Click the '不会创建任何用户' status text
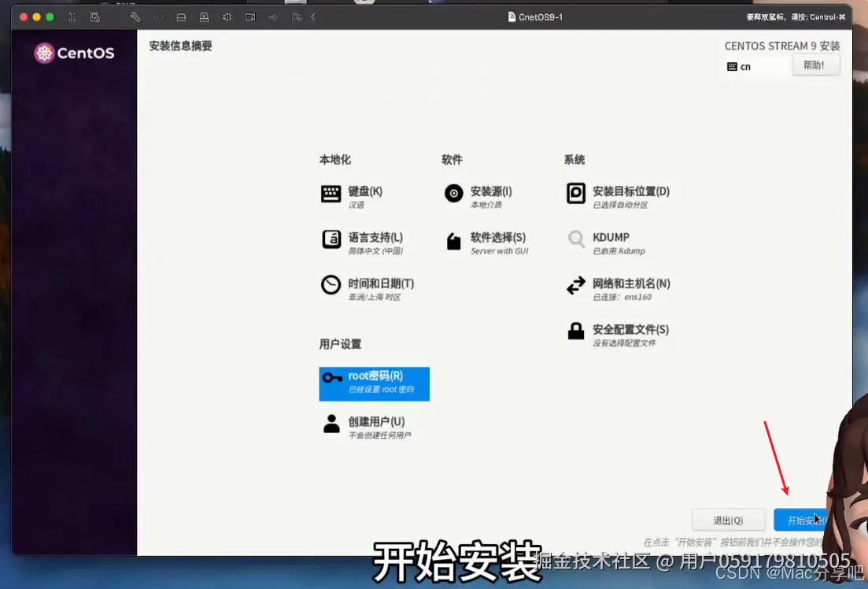 [x=379, y=435]
